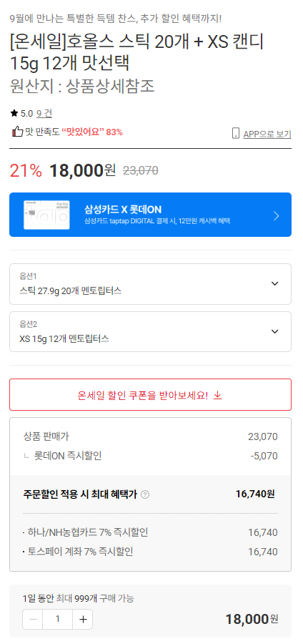The image size is (303, 644).
Task: Click the 삼성카드 taptap DIGITAL cashback text
Action: pos(157,221)
